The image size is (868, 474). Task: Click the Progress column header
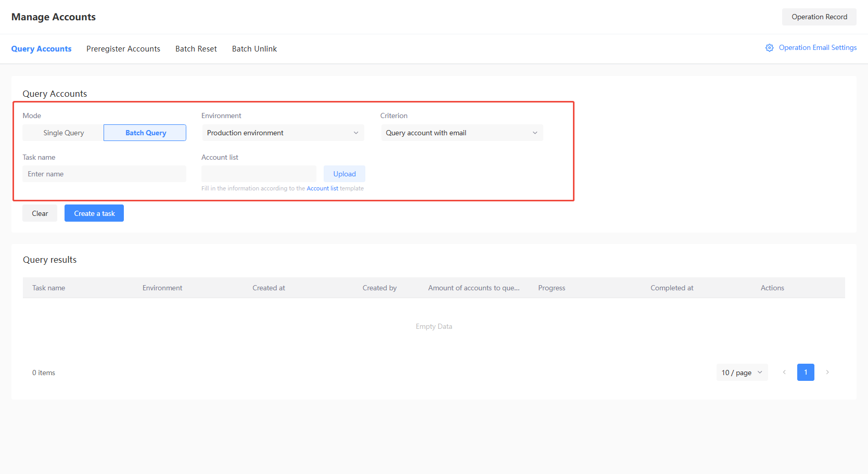point(552,288)
